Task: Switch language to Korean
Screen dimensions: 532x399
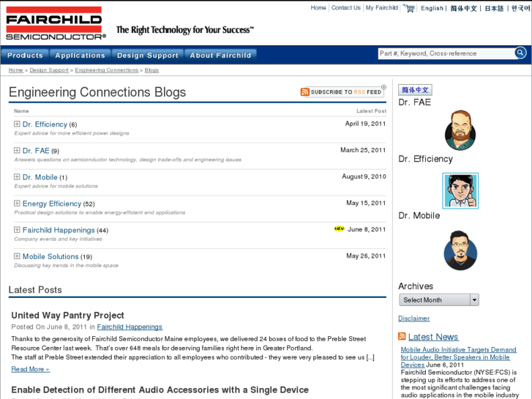Action: [521, 9]
